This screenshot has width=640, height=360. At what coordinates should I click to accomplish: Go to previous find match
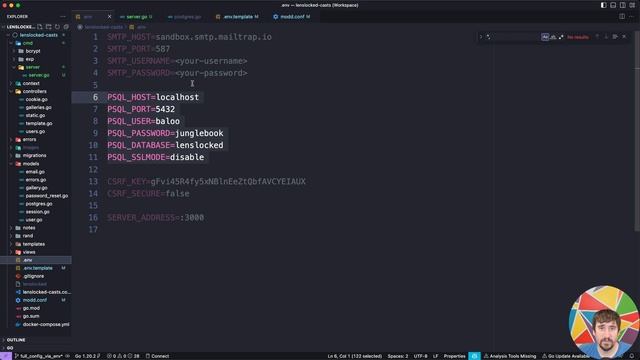click(597, 37)
